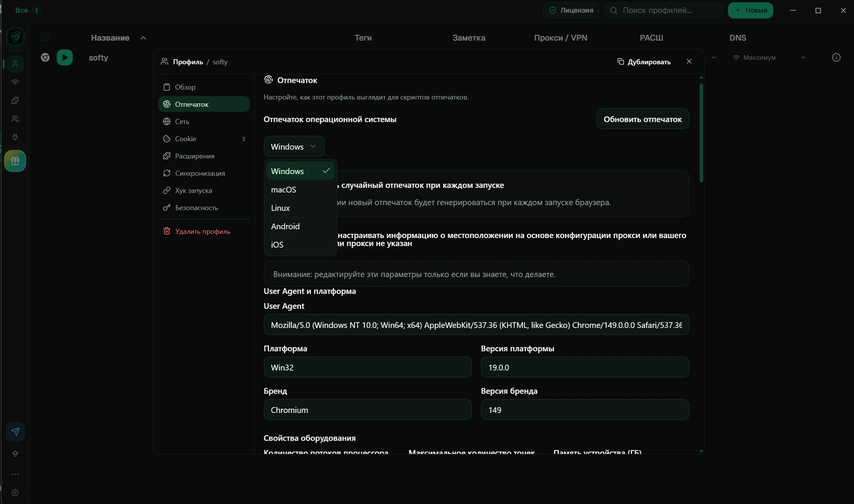Screen dimensions: 854x504
Task: Click the Дублировать button
Action: coord(644,62)
